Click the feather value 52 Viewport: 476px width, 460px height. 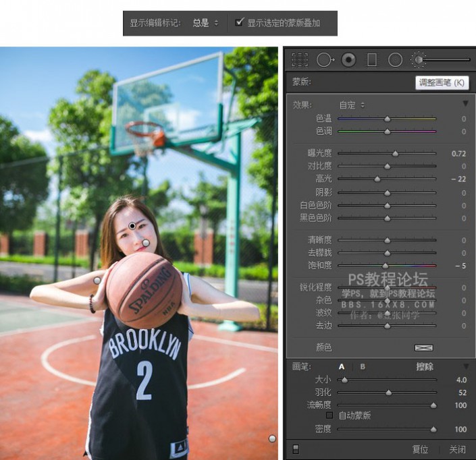tap(462, 393)
